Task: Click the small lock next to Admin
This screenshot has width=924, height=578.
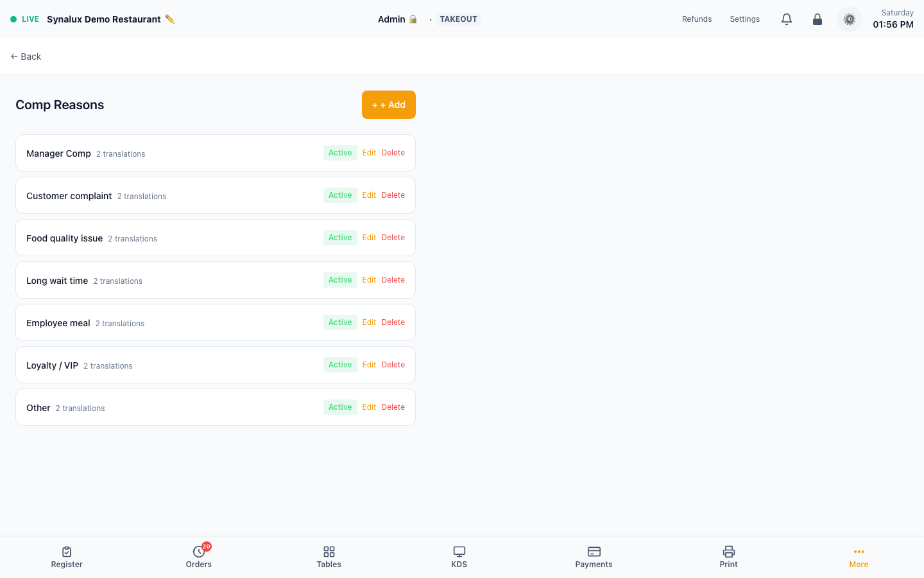Action: [x=413, y=19]
